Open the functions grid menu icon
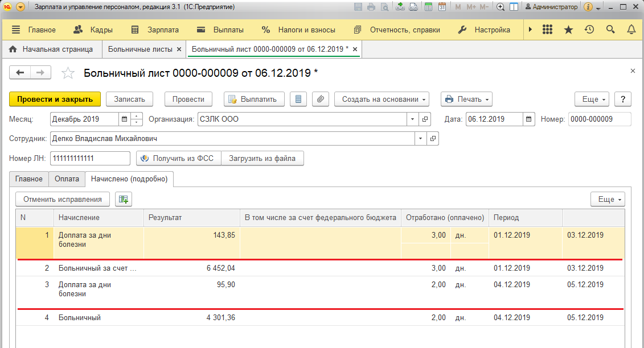The width and height of the screenshot is (644, 348). pyautogui.click(x=547, y=30)
